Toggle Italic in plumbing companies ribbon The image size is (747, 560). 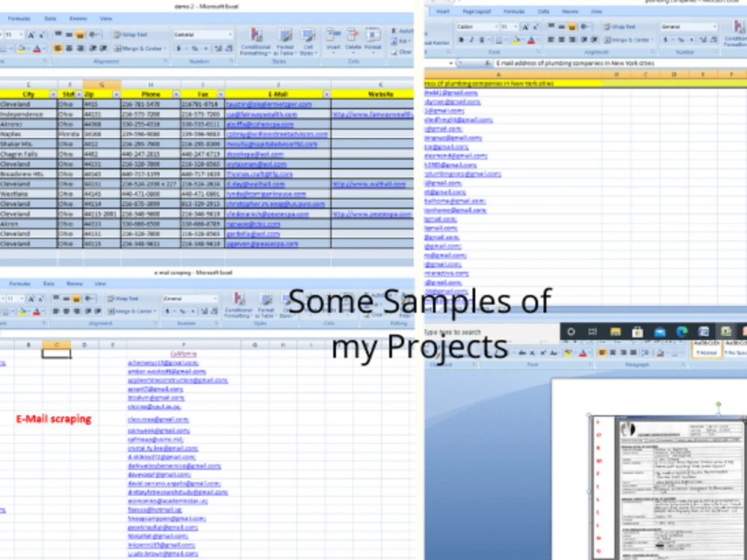click(x=471, y=40)
